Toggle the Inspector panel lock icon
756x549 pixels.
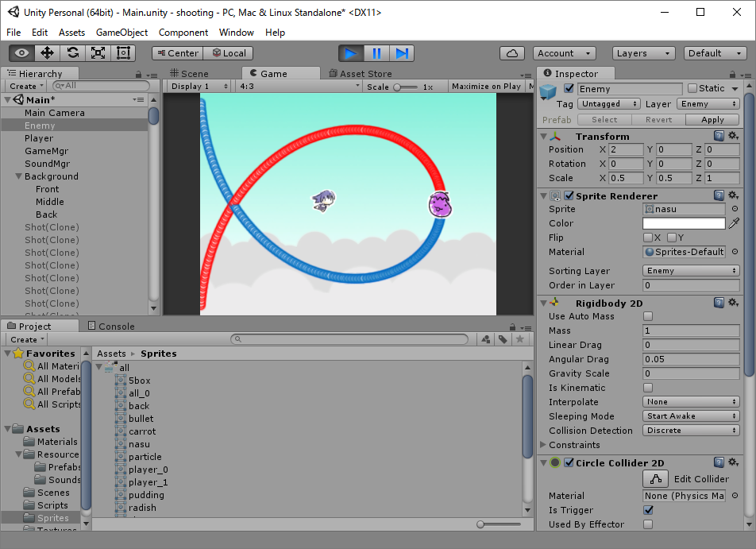[x=732, y=75]
